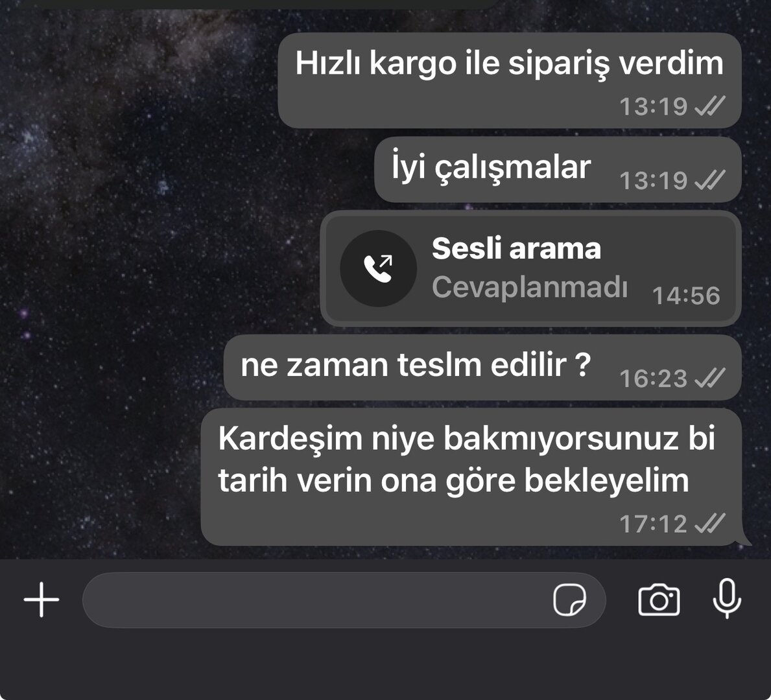This screenshot has width=771, height=700.
Task: Tap the plus attachment icon
Action: tap(42, 600)
